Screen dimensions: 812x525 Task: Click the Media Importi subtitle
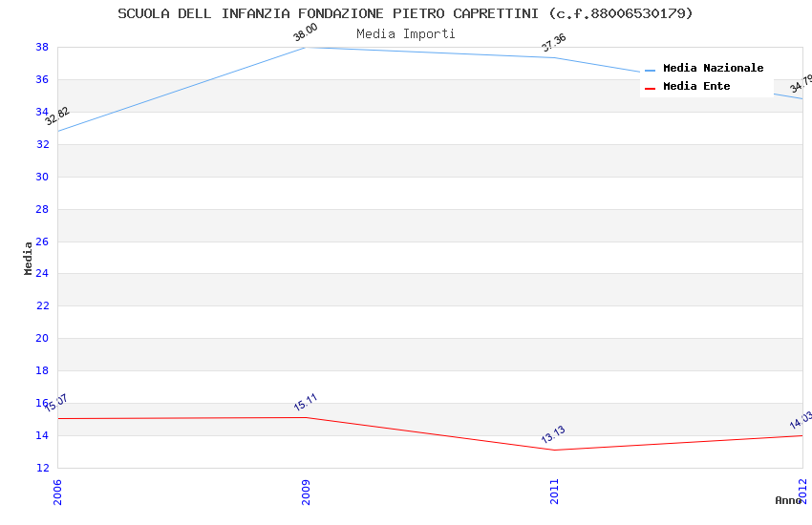click(405, 34)
